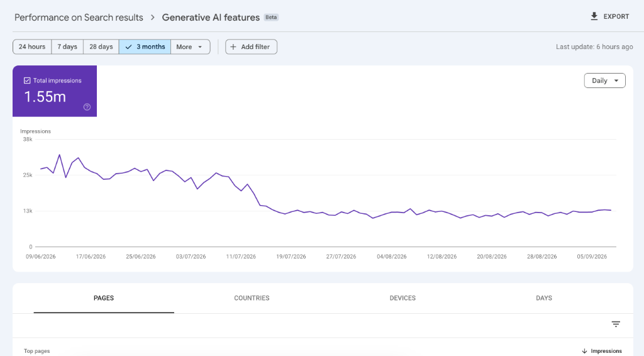This screenshot has height=356, width=644.
Task: Click the 19/07/2026 axis date label
Action: coord(291,257)
